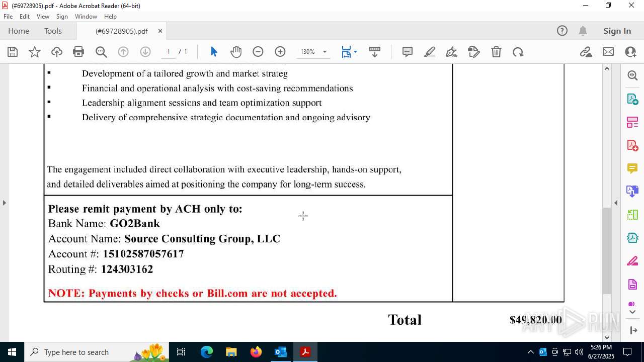Open Create PDF tool in right pane
The height and width of the screenshot is (362, 644).
(632, 145)
